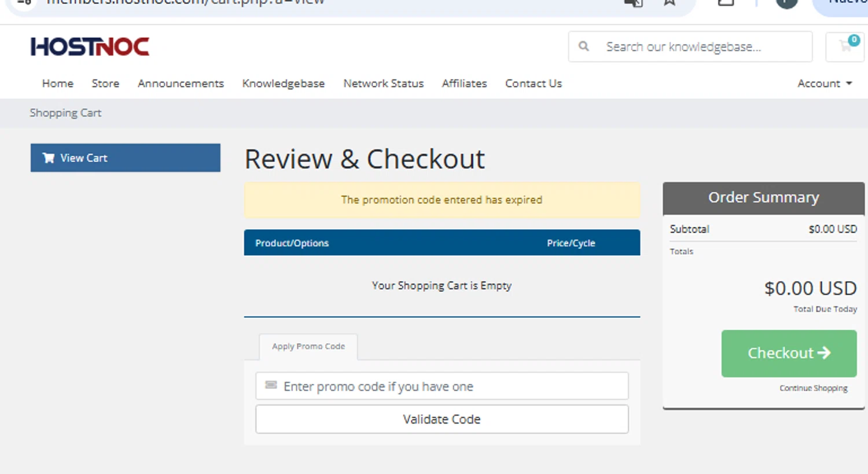Open Affiliates menu item
Screen dimensions: 868x474
[x=465, y=83]
